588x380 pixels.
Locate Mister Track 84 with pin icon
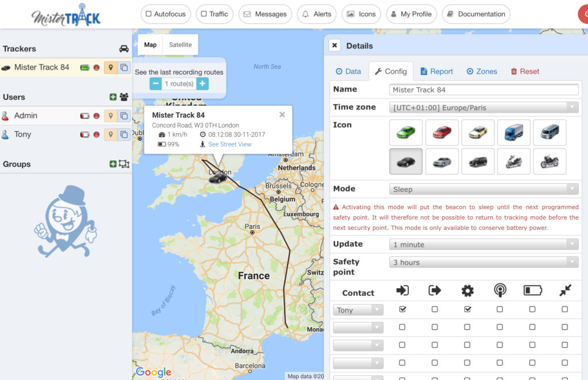tap(111, 68)
